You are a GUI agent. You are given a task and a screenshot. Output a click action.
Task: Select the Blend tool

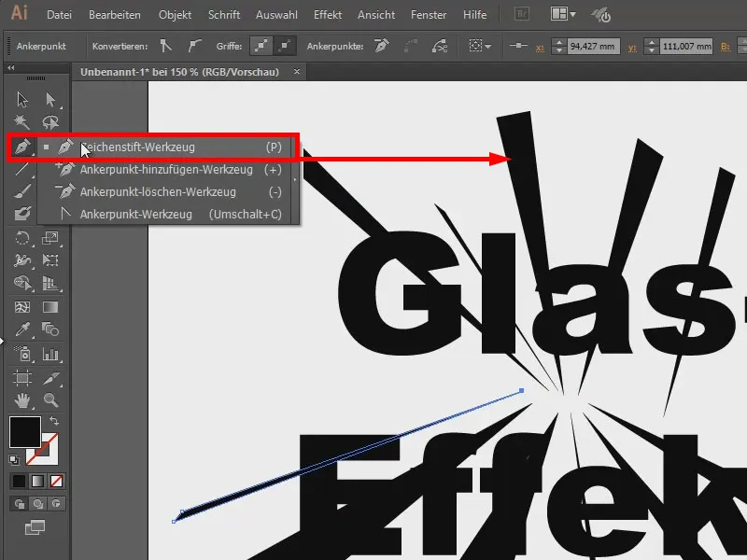click(50, 329)
